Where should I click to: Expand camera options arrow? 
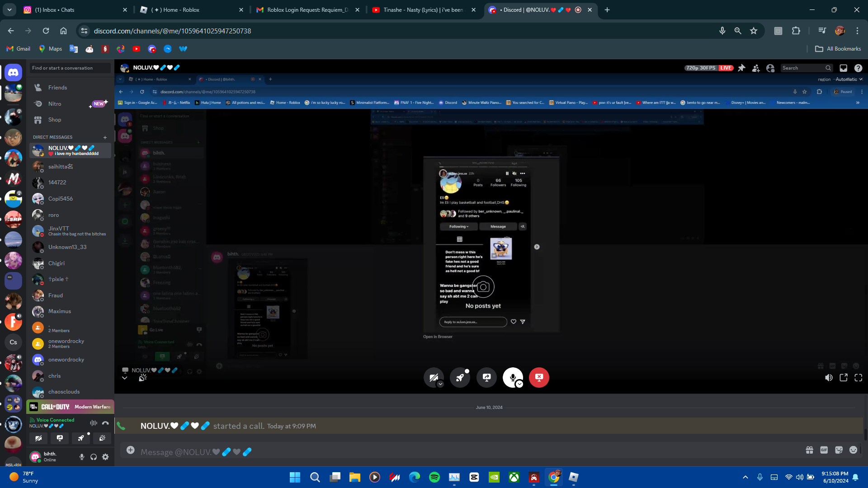point(440,384)
